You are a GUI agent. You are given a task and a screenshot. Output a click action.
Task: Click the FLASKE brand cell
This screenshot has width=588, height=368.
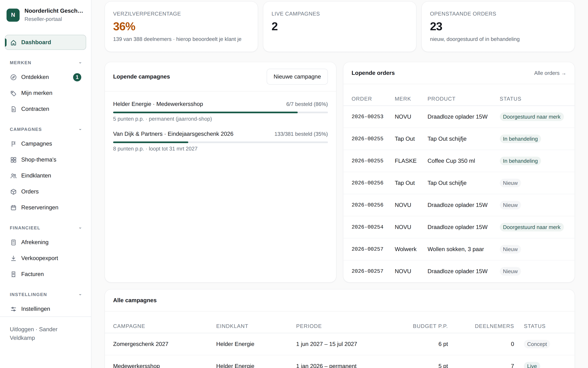point(405,161)
